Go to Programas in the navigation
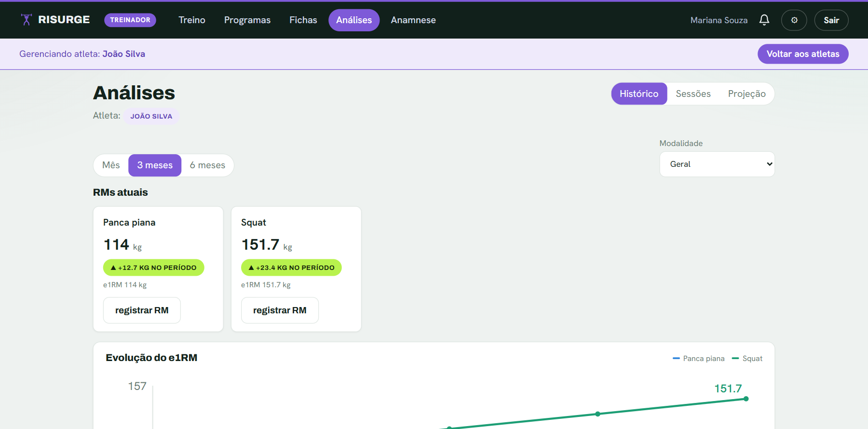 pos(247,20)
